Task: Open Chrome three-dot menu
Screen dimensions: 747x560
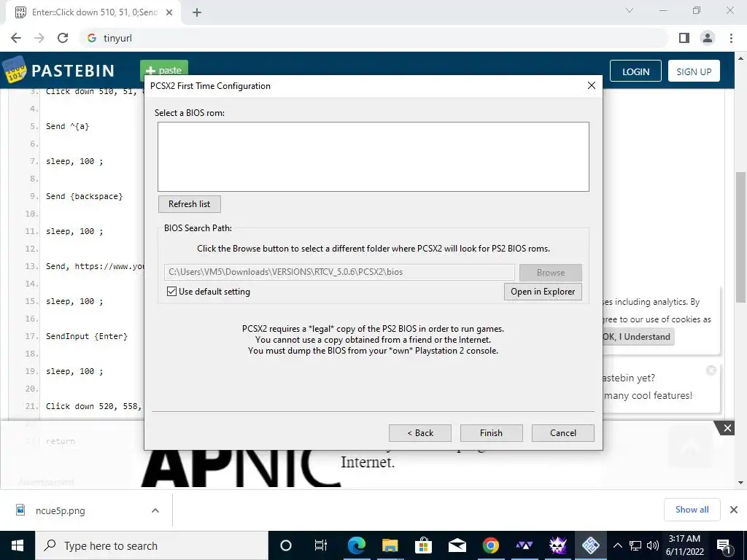Action: (731, 38)
